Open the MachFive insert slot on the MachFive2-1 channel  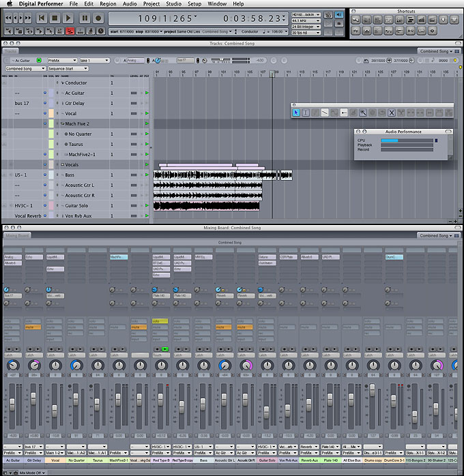point(119,257)
